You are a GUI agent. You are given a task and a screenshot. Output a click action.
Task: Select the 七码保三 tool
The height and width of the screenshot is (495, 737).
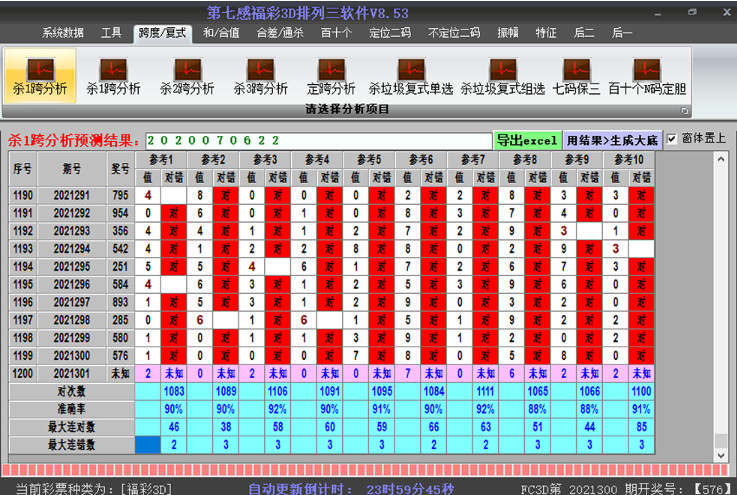[x=576, y=76]
